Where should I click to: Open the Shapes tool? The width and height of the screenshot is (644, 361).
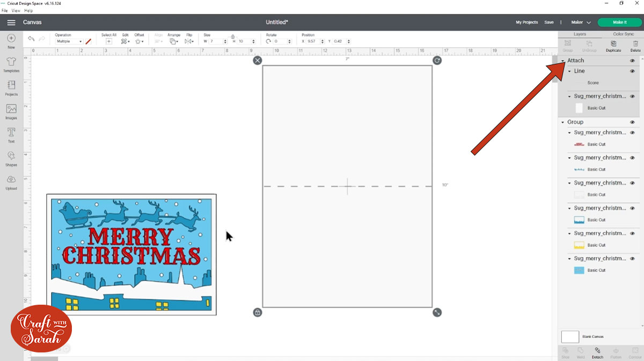point(11,159)
